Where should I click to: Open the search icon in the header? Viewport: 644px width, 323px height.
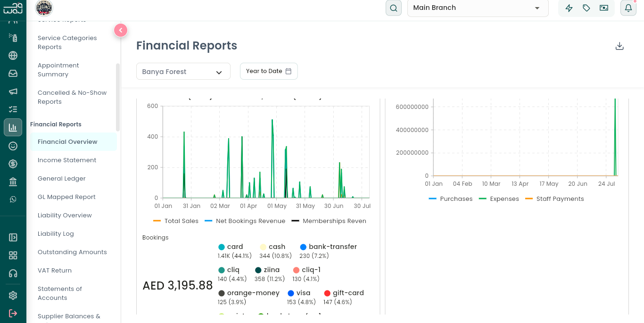point(394,8)
